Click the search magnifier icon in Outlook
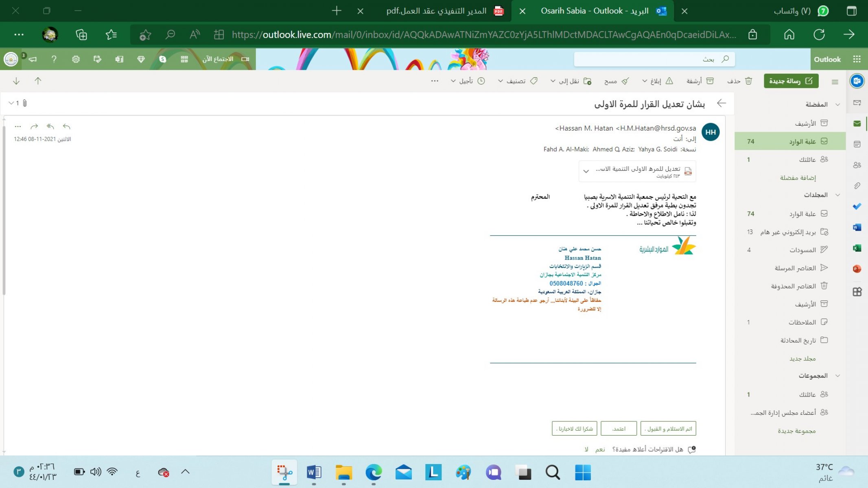Image resolution: width=868 pixels, height=488 pixels. coord(725,59)
